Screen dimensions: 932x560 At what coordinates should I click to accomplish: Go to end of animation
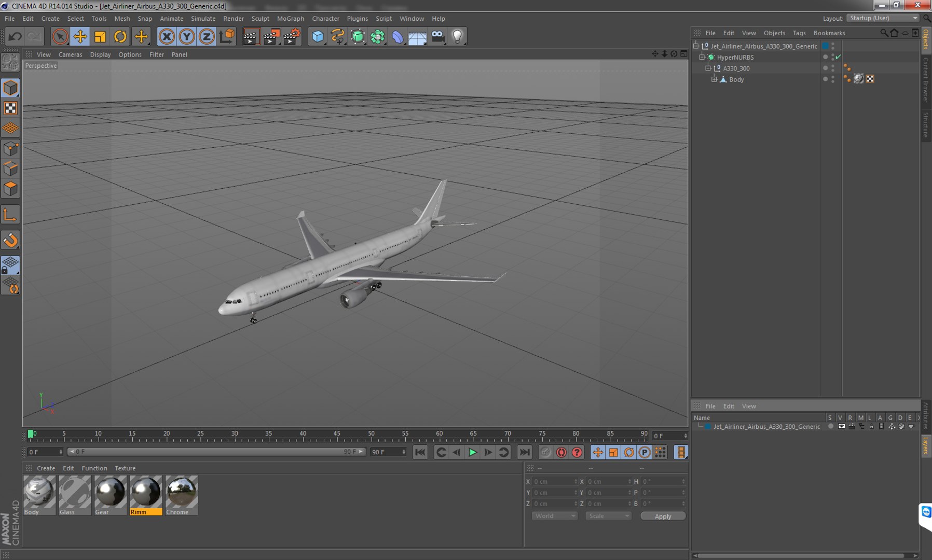pos(525,452)
